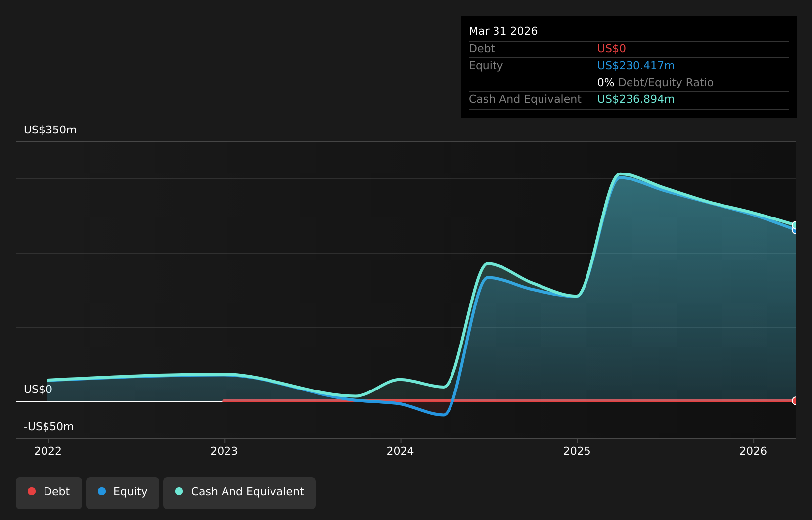
Task: Click the US$236.894m cash value
Action: click(636, 99)
